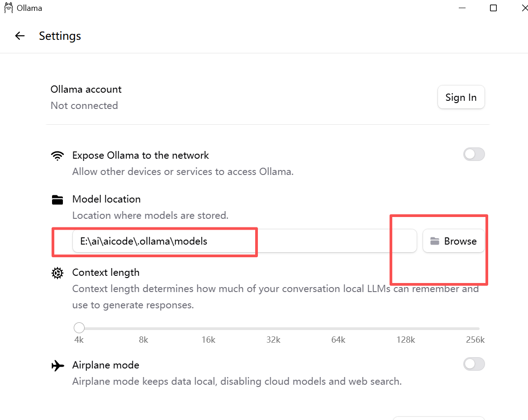This screenshot has width=528, height=420.
Task: Click the Model location label
Action: [106, 199]
